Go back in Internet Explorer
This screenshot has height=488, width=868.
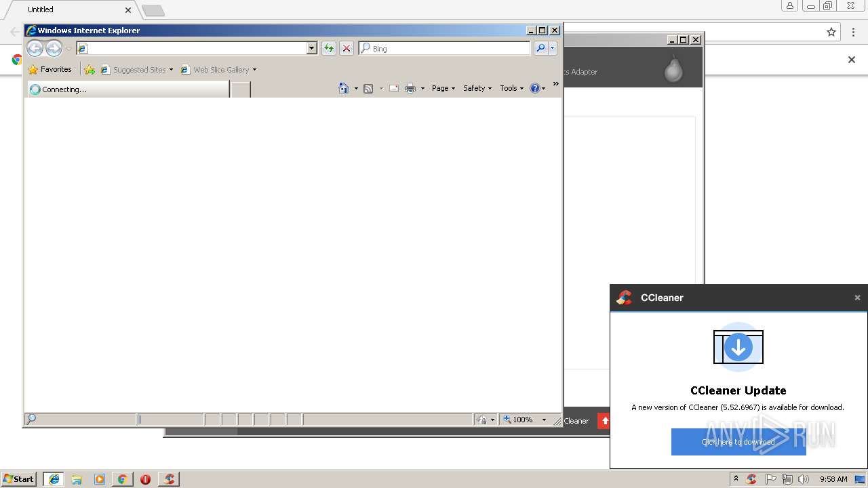35,48
